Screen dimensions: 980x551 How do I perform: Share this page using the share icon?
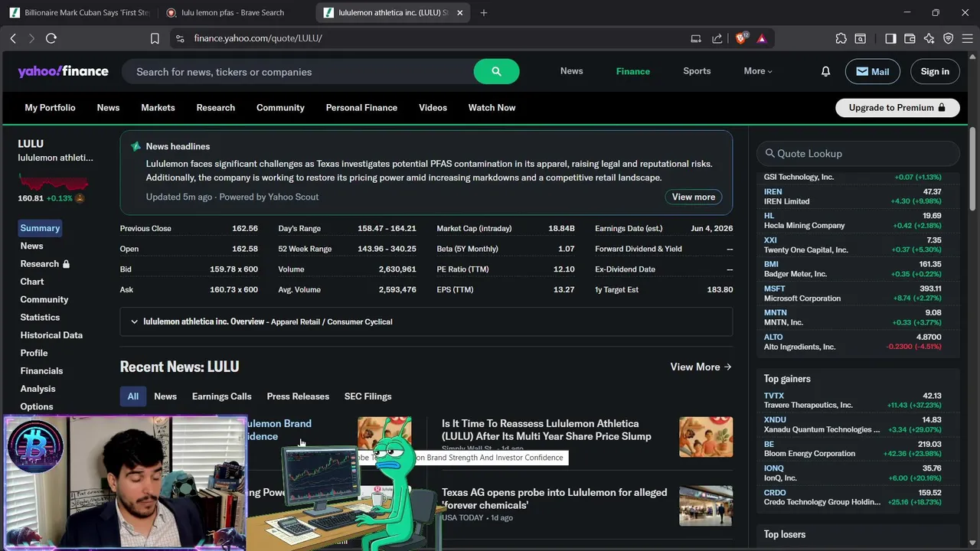717,38
